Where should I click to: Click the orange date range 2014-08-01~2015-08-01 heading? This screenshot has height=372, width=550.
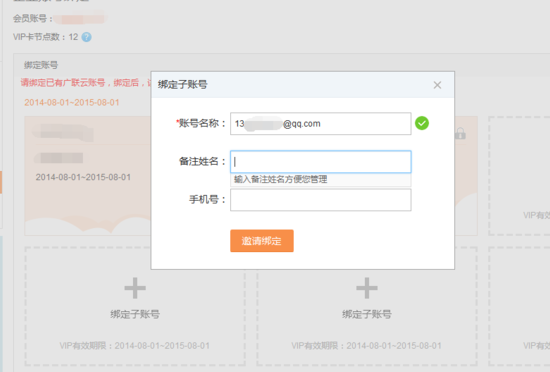pyautogui.click(x=72, y=102)
